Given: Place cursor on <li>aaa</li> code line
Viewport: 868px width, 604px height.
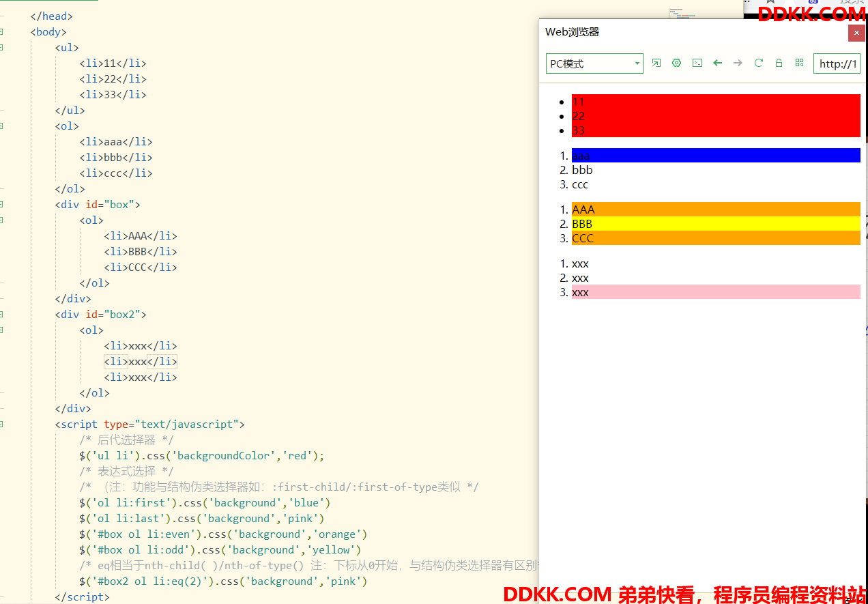Looking at the screenshot, I should 116,142.
